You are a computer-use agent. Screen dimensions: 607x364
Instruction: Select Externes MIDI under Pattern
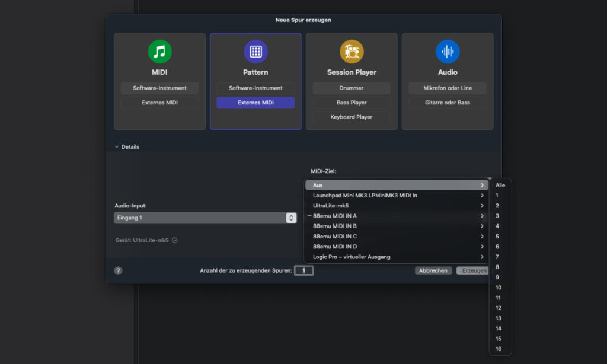(x=255, y=103)
